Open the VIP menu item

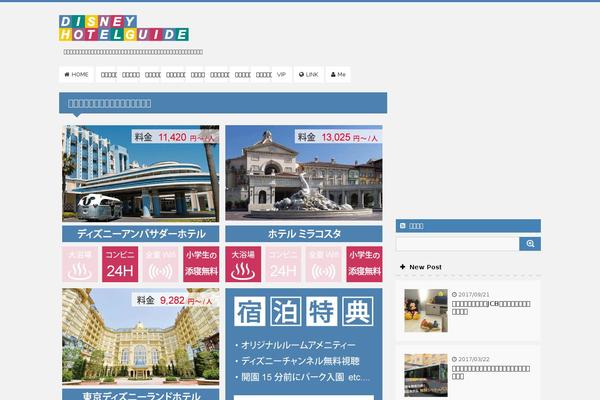tap(282, 74)
